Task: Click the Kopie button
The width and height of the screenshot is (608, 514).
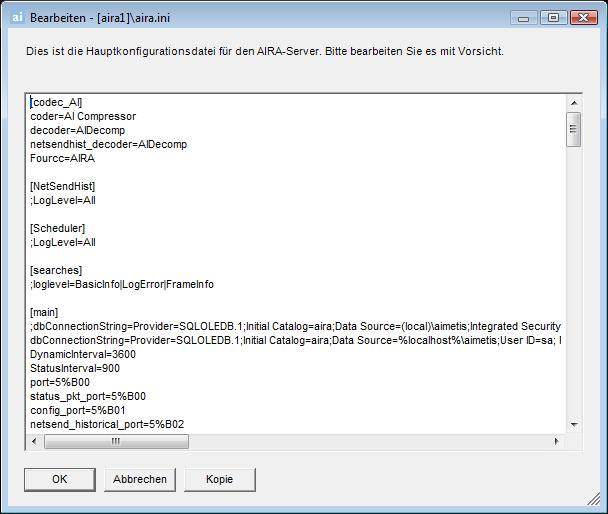Action: (x=219, y=480)
